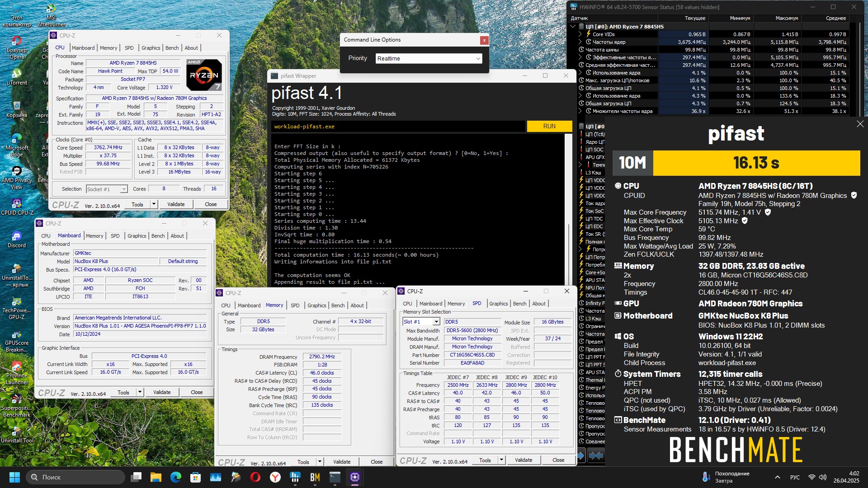Click Close in the CPU-Z Mainboard window
Viewport: 868px width, 488px height.
(x=197, y=392)
